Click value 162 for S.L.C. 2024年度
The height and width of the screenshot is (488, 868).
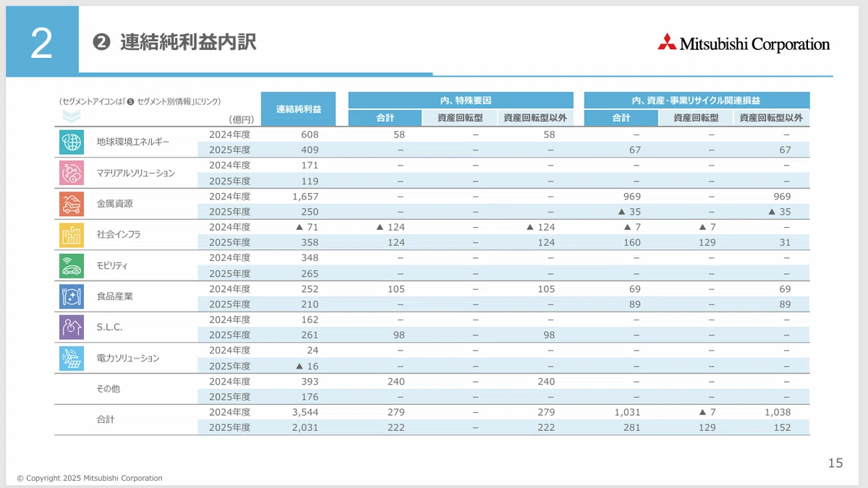coord(310,320)
